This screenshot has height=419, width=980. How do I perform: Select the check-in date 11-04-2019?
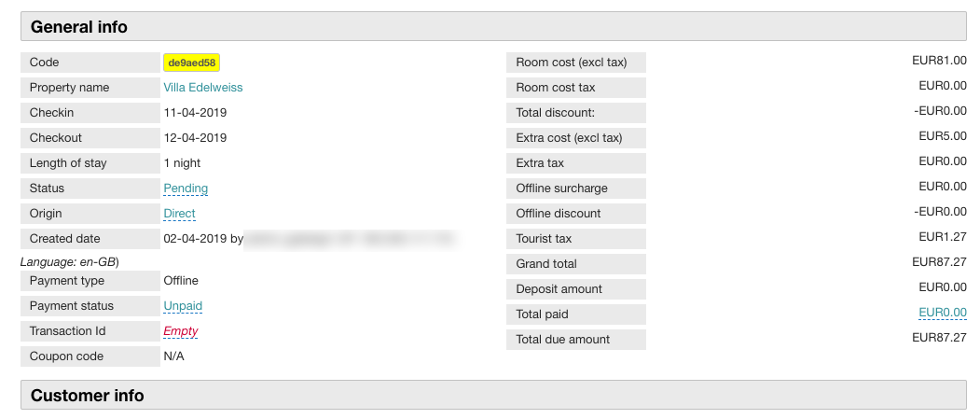(195, 113)
